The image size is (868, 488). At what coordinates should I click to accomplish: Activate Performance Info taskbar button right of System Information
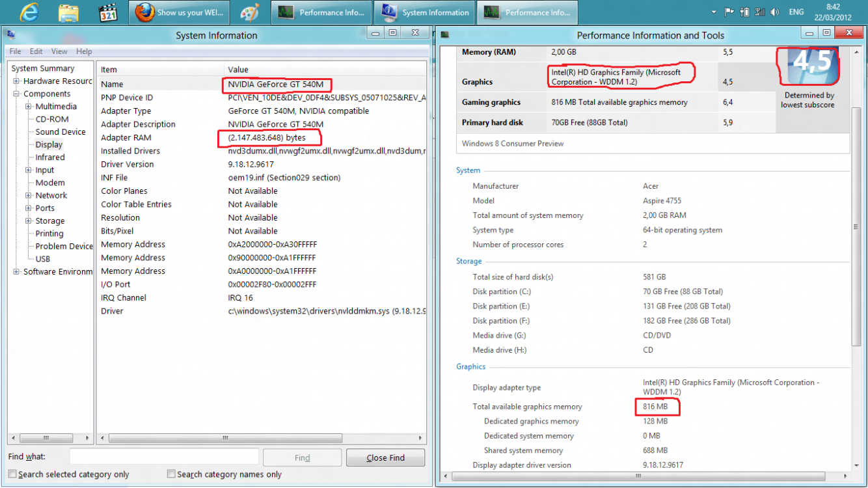point(528,12)
